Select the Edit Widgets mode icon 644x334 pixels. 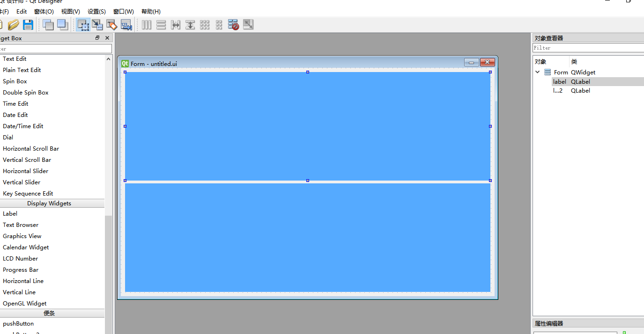(83, 25)
